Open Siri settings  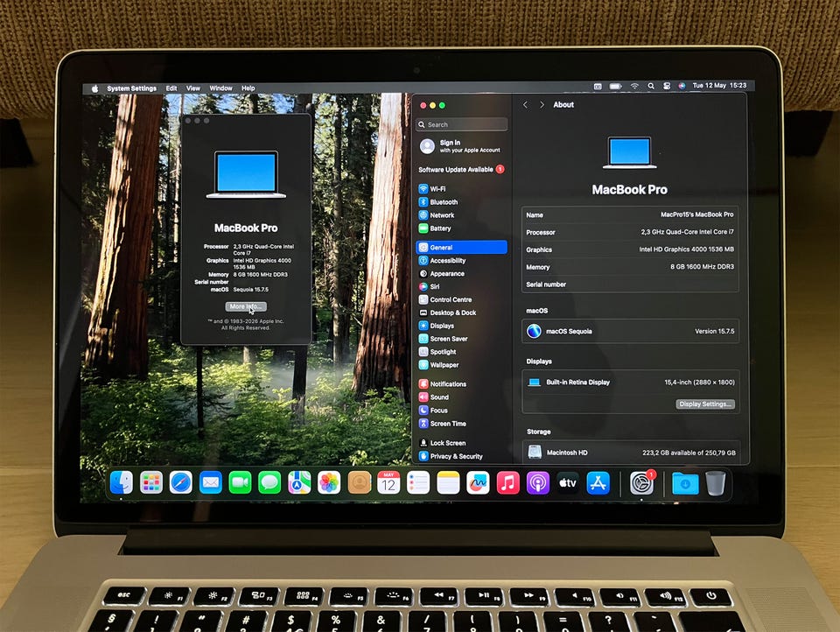point(429,287)
